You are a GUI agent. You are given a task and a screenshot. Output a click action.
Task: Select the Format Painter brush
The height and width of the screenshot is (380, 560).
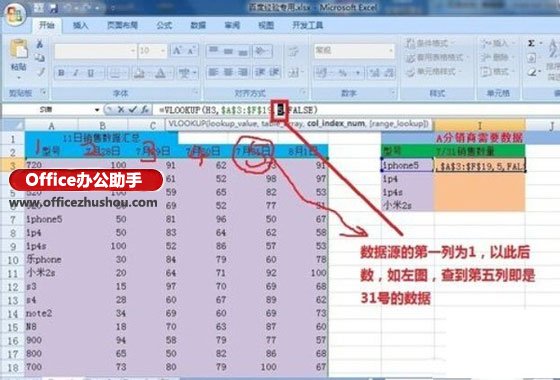tap(41, 72)
